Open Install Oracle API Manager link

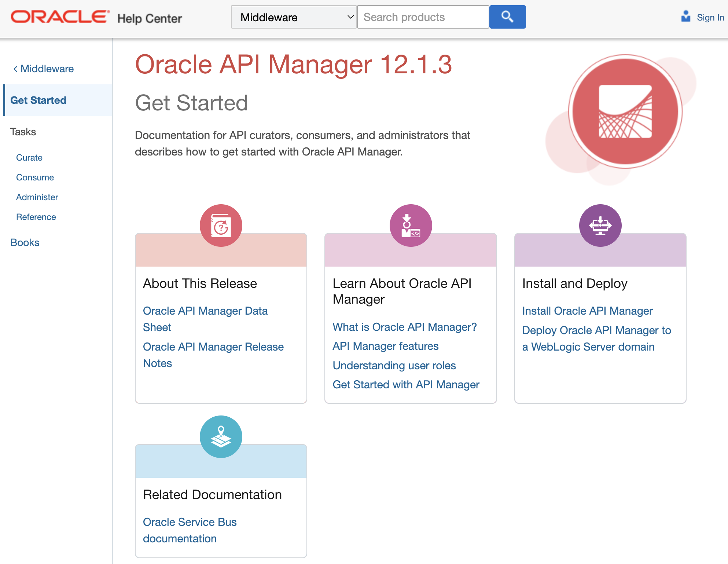(x=588, y=311)
